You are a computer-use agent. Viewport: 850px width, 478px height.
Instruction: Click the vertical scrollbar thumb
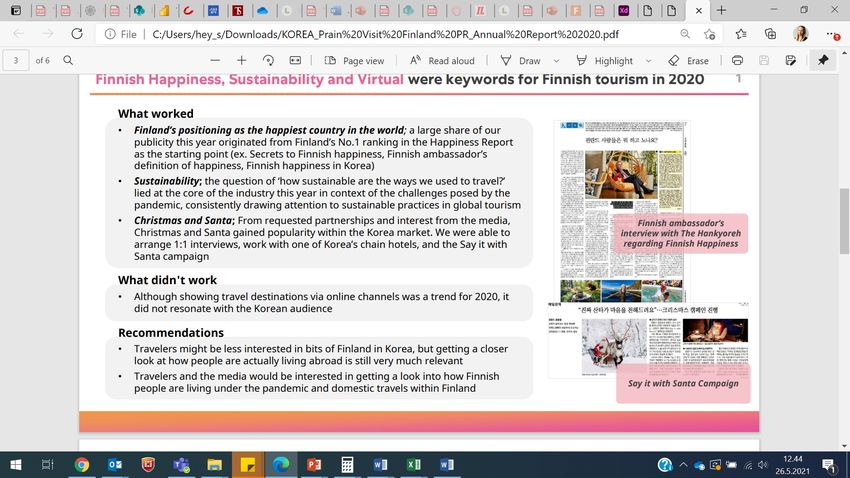[844, 221]
